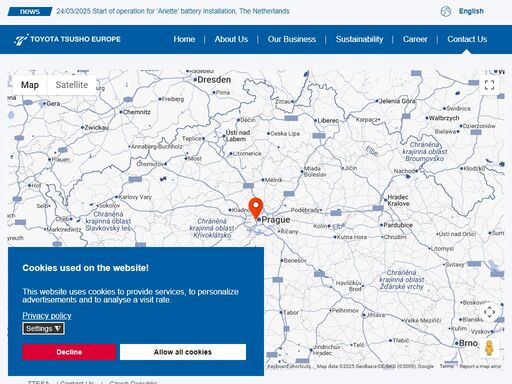Open the Our Business menu

[292, 39]
